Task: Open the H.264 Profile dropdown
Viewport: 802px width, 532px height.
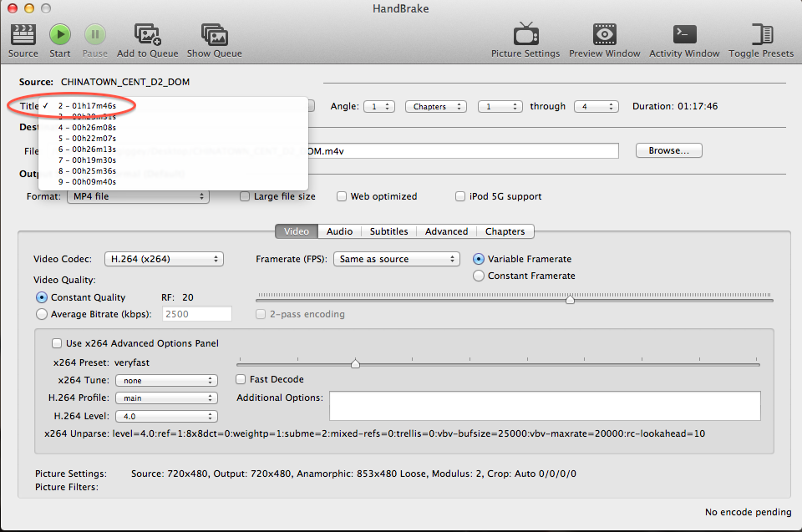Action: [x=167, y=398]
